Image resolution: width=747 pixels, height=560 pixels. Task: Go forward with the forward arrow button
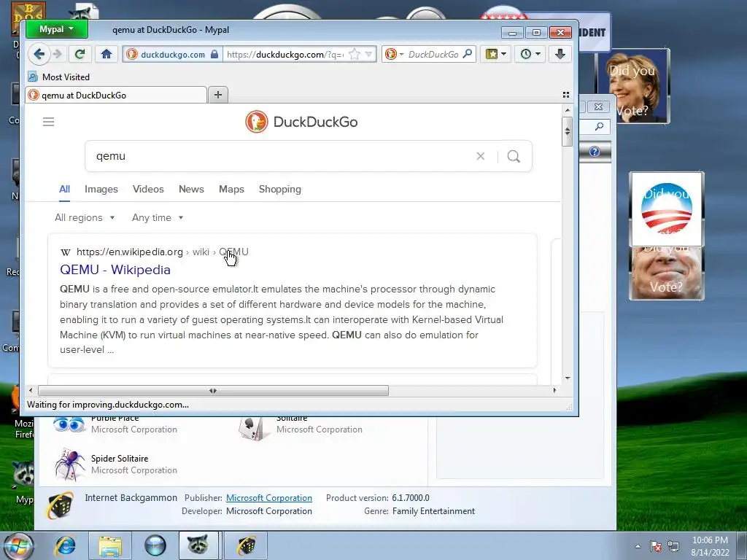click(x=58, y=54)
